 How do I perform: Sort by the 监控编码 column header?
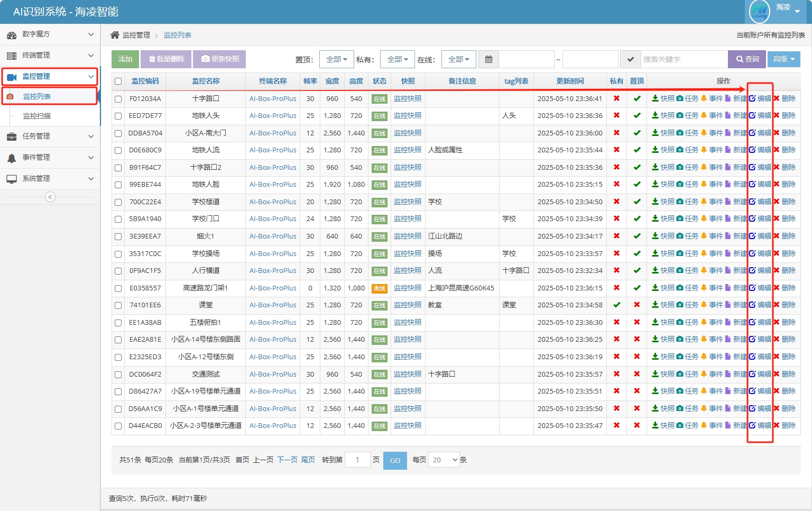[x=145, y=81]
